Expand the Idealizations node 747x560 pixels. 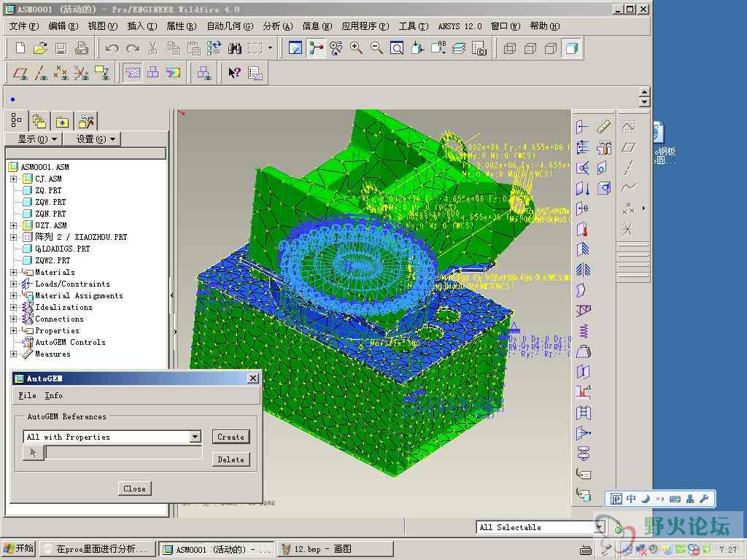pyautogui.click(x=14, y=307)
